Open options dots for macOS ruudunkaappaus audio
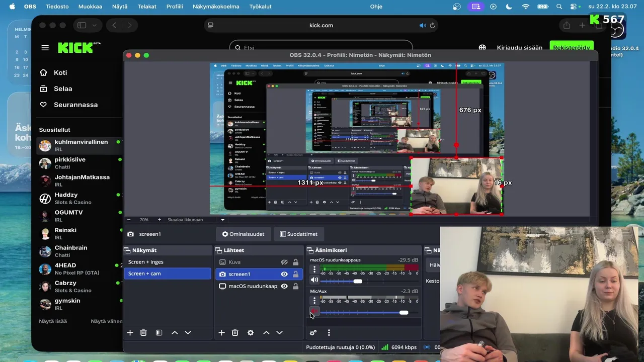 coord(314,269)
